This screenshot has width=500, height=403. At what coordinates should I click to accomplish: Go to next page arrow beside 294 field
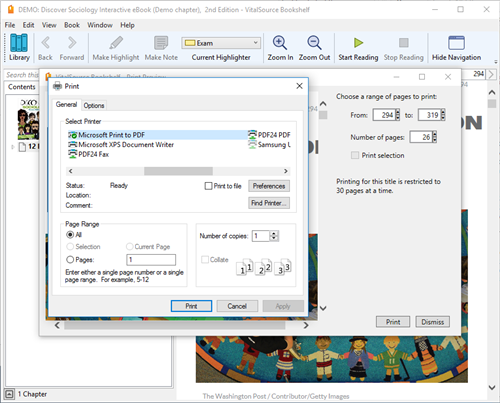coord(491,74)
